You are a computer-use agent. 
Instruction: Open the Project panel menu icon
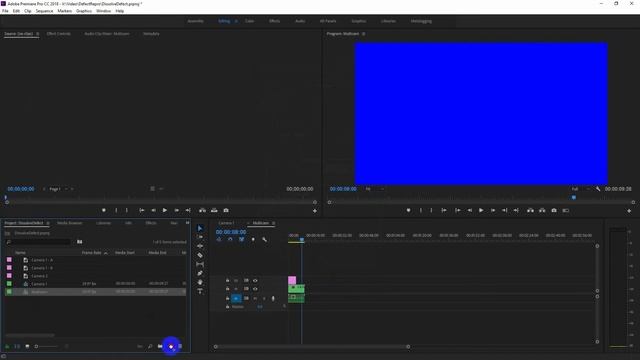pyautogui.click(x=48, y=223)
